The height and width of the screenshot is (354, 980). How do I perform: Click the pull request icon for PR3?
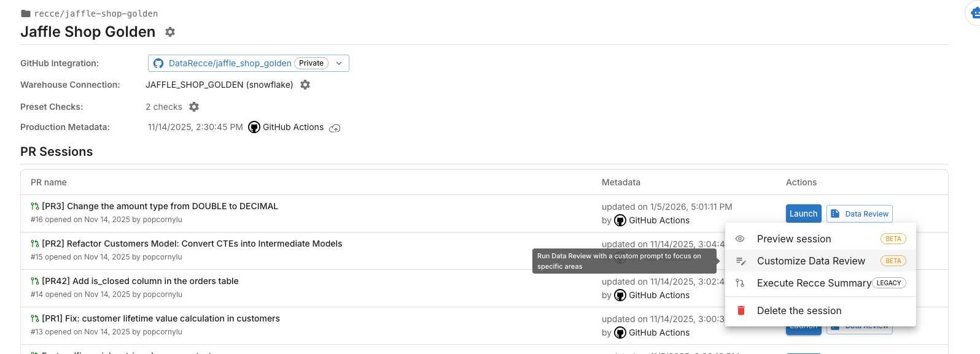point(35,207)
